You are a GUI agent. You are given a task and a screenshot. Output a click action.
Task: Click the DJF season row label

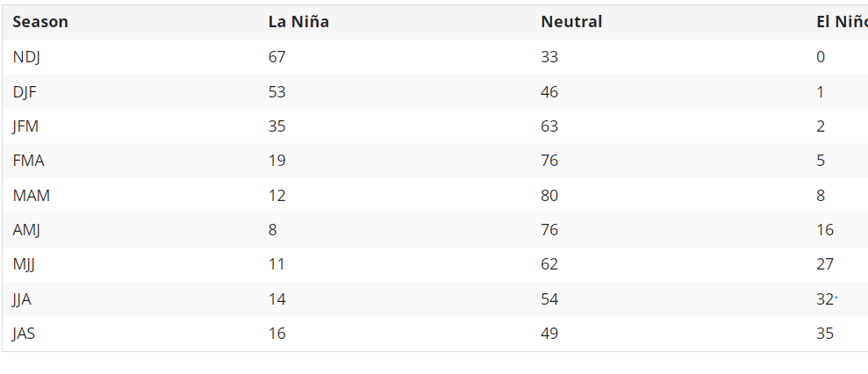[x=25, y=92]
